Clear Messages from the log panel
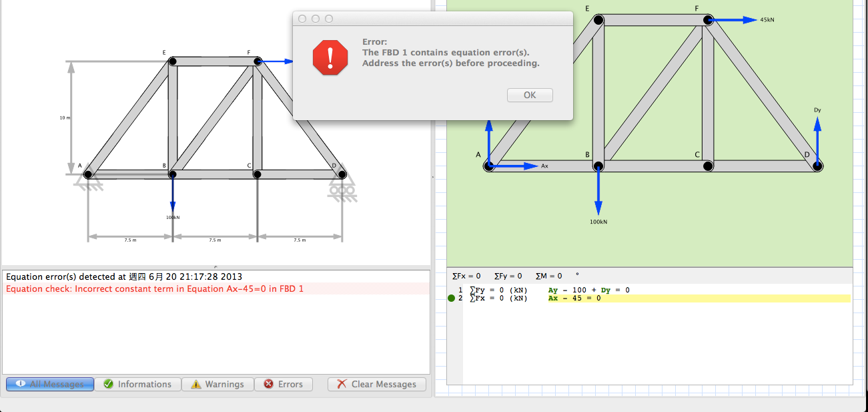This screenshot has width=868, height=412. [377, 384]
